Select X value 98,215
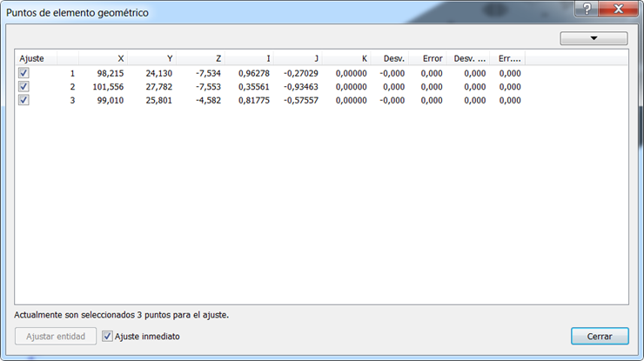The width and height of the screenshot is (644, 361). [110, 74]
